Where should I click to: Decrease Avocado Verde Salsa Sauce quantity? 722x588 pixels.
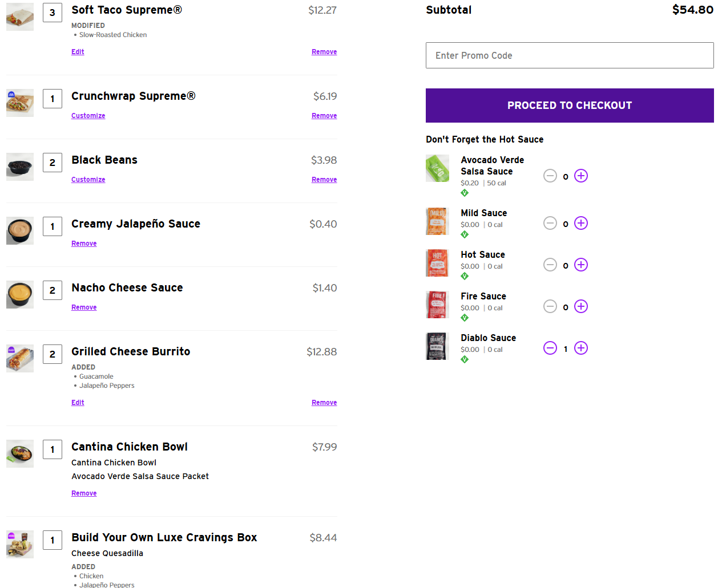click(x=550, y=176)
